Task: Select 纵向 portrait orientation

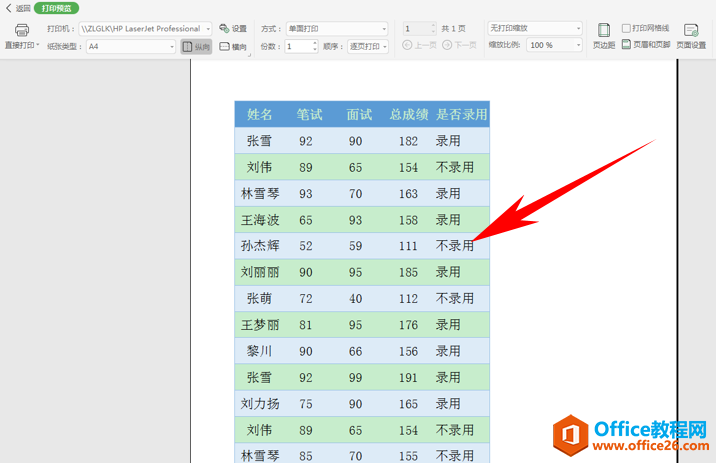Action: tap(196, 47)
